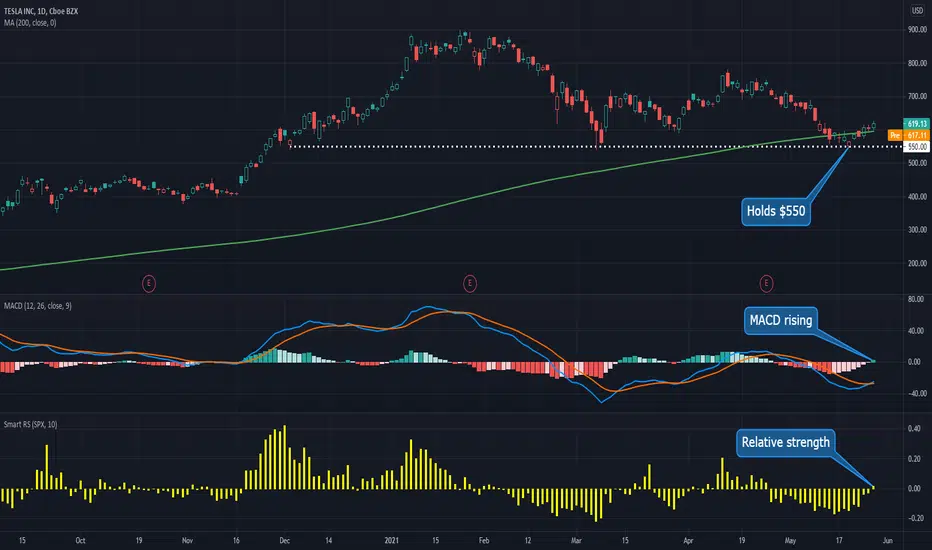Click the 'Dec' label on time axis
This screenshot has width=932, height=550.
284,540
